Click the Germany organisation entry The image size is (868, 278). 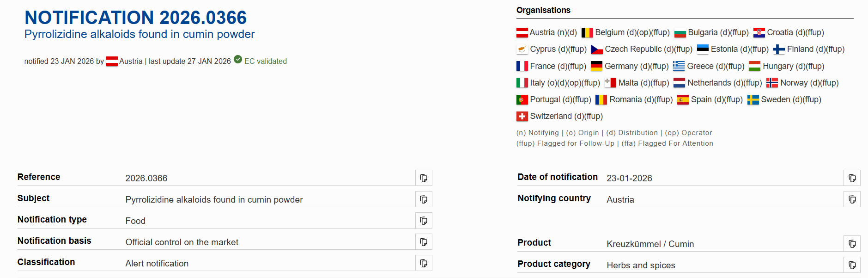(x=630, y=66)
